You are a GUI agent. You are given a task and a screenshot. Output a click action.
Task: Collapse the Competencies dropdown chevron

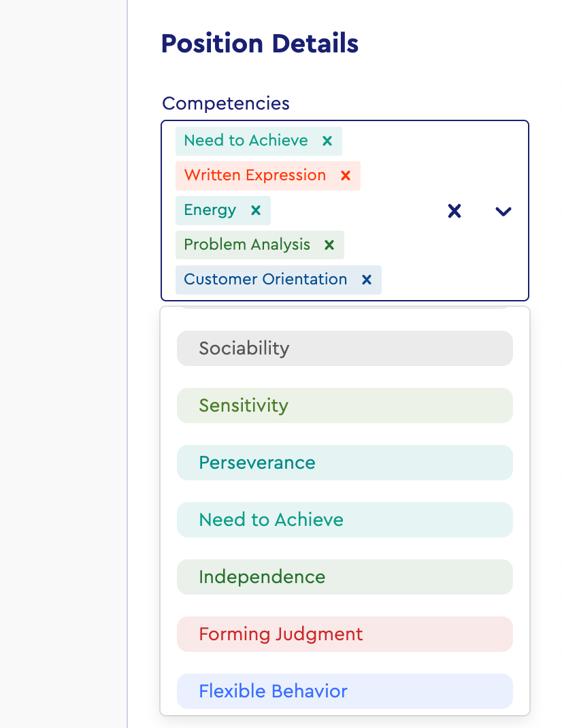pyautogui.click(x=503, y=211)
